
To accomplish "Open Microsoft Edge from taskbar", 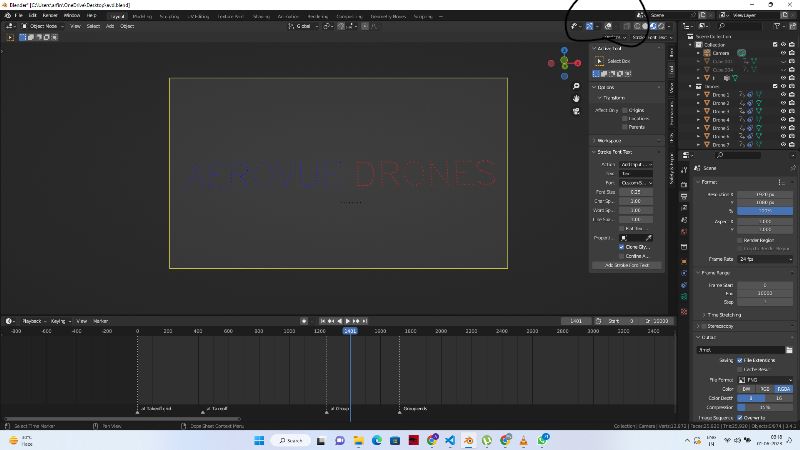I will tap(377, 440).
